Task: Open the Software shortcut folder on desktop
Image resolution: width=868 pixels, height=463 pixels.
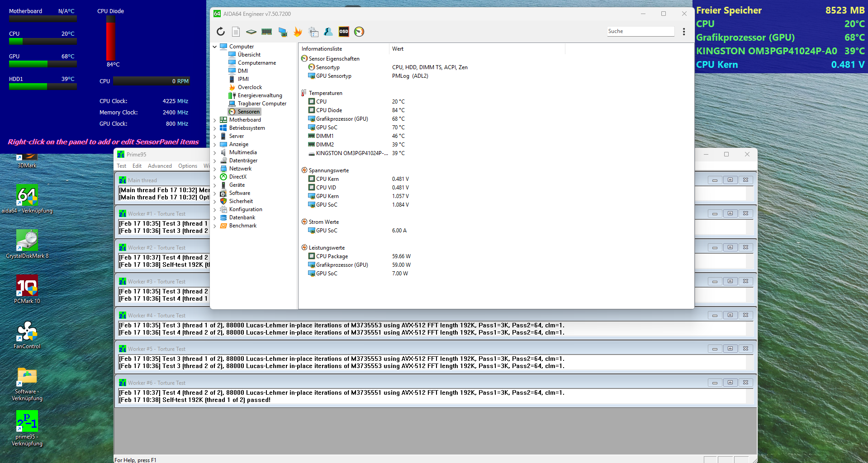Action: [x=27, y=383]
